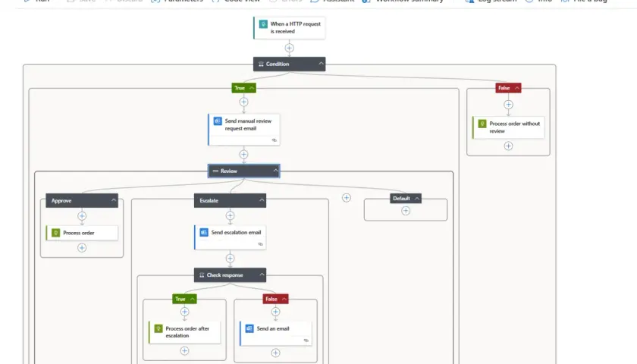Collapse the Review switch block

[275, 171]
